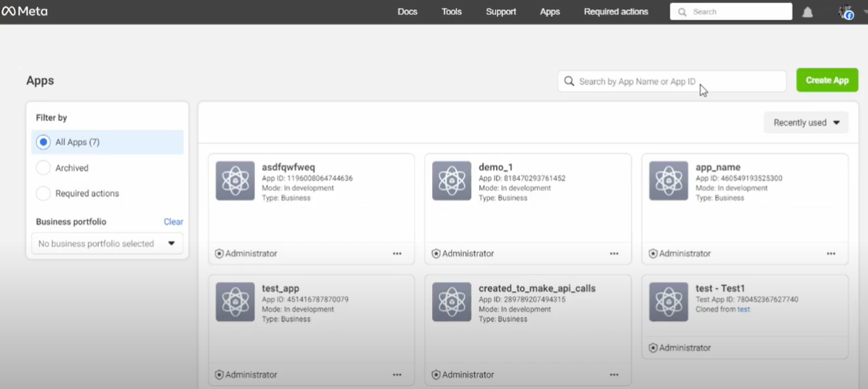Open the demo_1 app

pyautogui.click(x=496, y=167)
